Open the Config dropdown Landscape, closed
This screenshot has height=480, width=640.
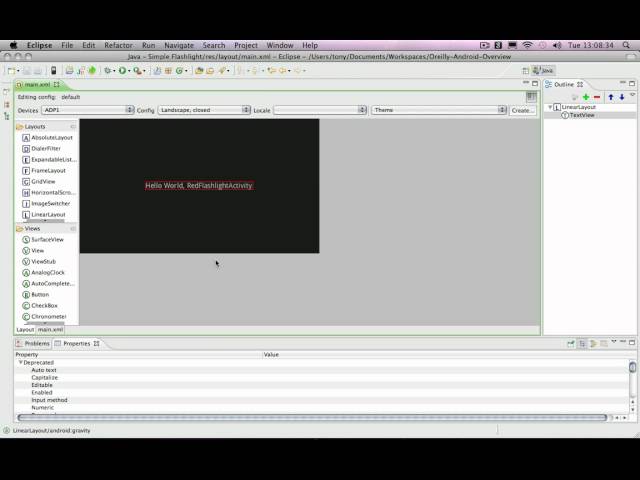204,110
